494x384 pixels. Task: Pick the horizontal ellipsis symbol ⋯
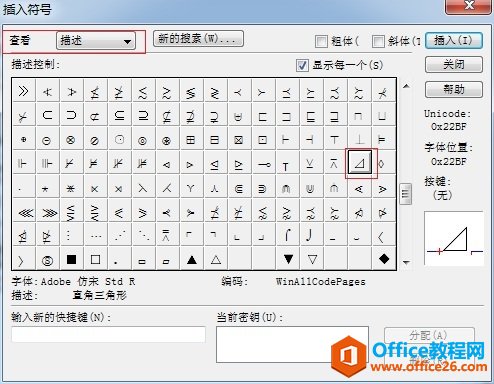tap(96, 236)
